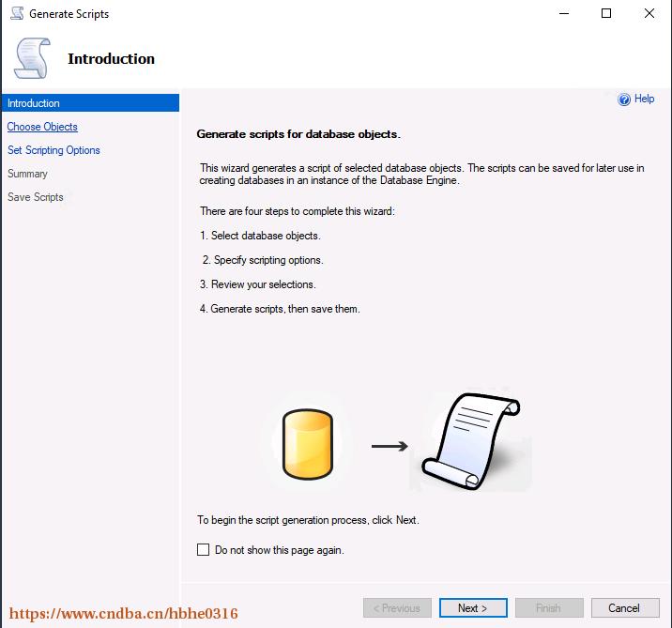672x628 pixels.
Task: Select the Save Scripts step
Action: [35, 197]
